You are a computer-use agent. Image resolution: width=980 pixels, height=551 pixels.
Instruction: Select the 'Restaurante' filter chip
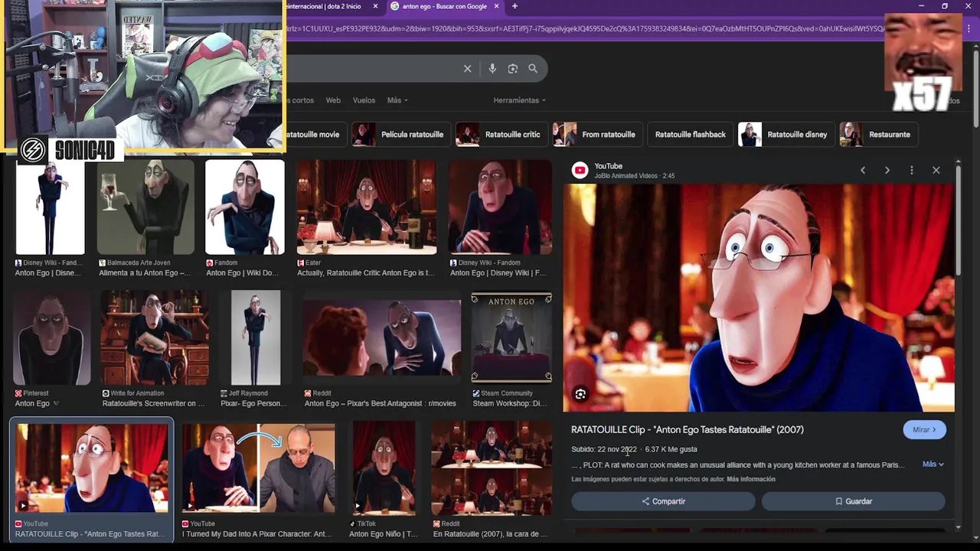click(878, 135)
